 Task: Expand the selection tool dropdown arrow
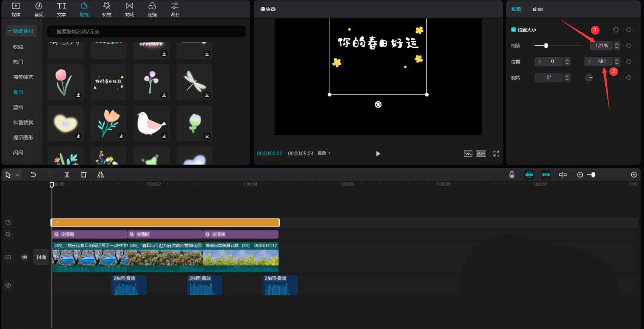(x=18, y=175)
